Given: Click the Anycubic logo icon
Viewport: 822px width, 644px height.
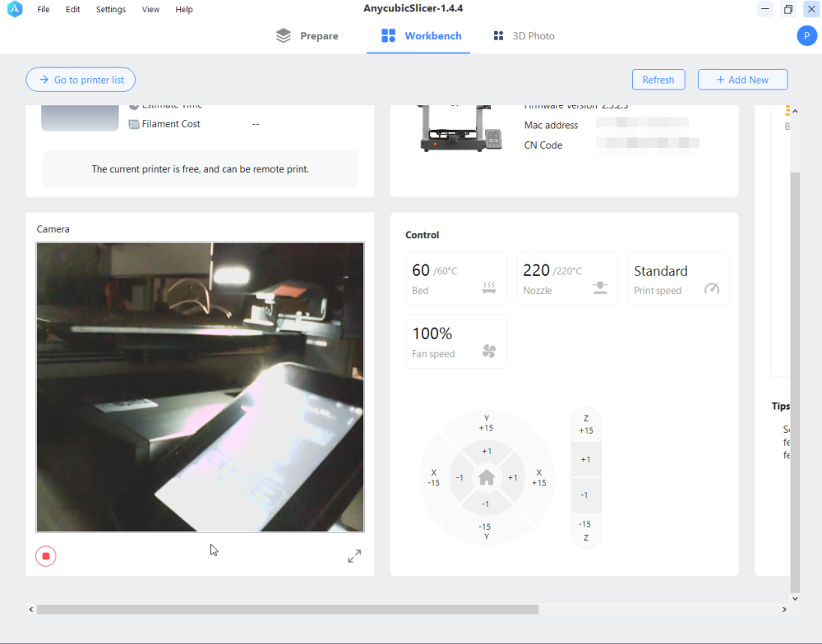Looking at the screenshot, I should [x=15, y=9].
